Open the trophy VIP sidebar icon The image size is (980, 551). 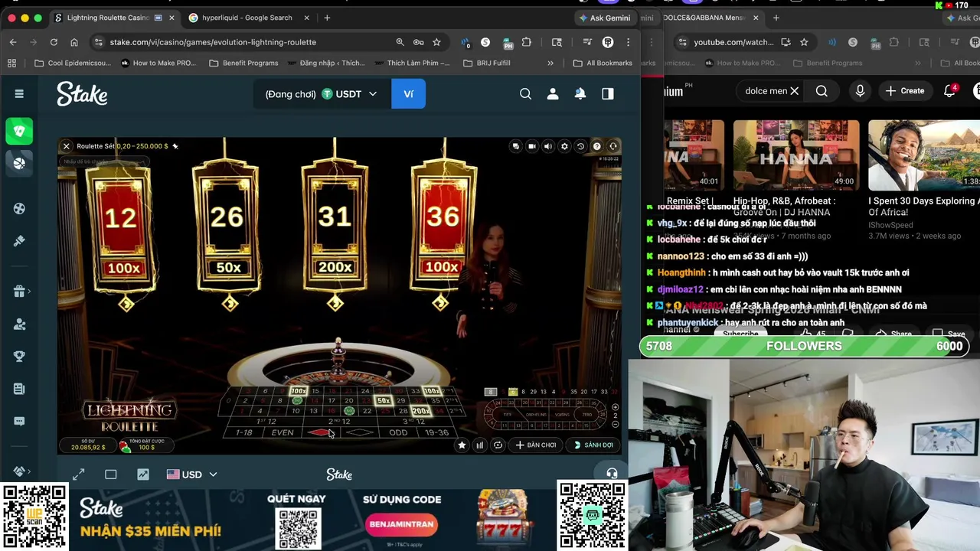pos(19,356)
